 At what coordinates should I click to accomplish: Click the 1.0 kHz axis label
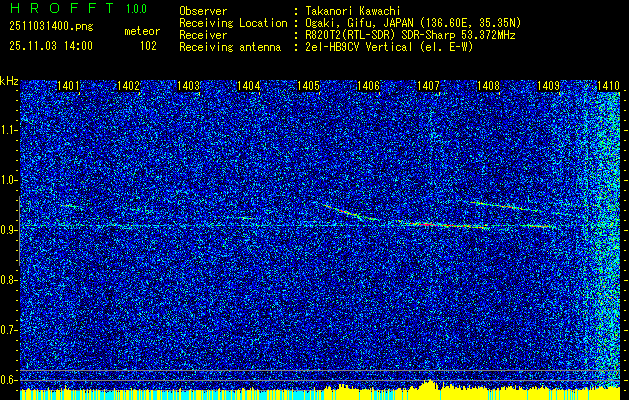pos(8,180)
